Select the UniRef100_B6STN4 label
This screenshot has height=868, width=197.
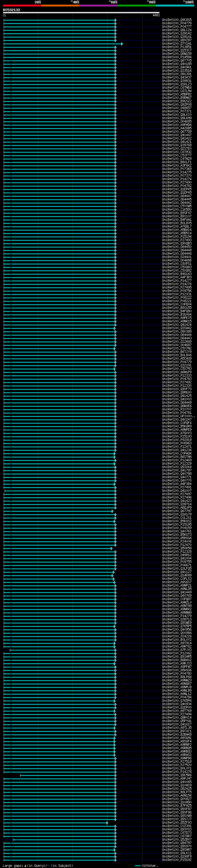coord(177,457)
